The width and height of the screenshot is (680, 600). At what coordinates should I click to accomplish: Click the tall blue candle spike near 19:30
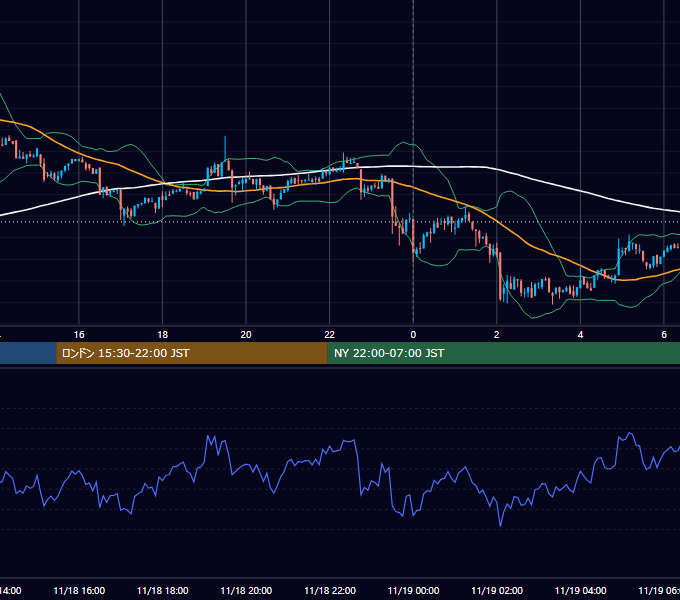tap(225, 148)
